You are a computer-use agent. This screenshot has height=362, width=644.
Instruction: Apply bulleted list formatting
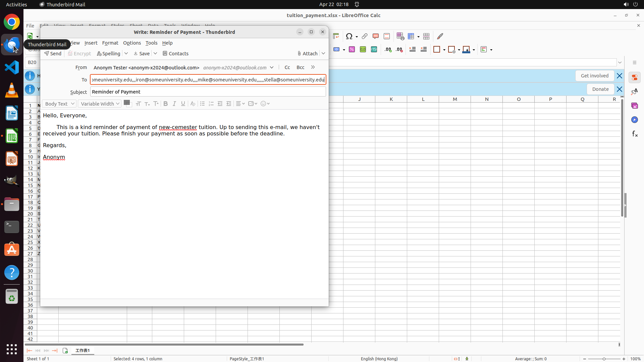pos(202,104)
